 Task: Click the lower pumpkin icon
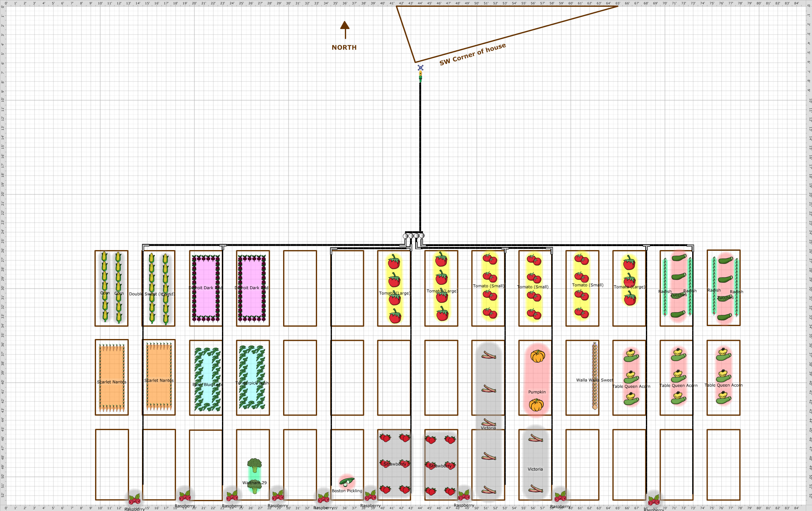(536, 405)
